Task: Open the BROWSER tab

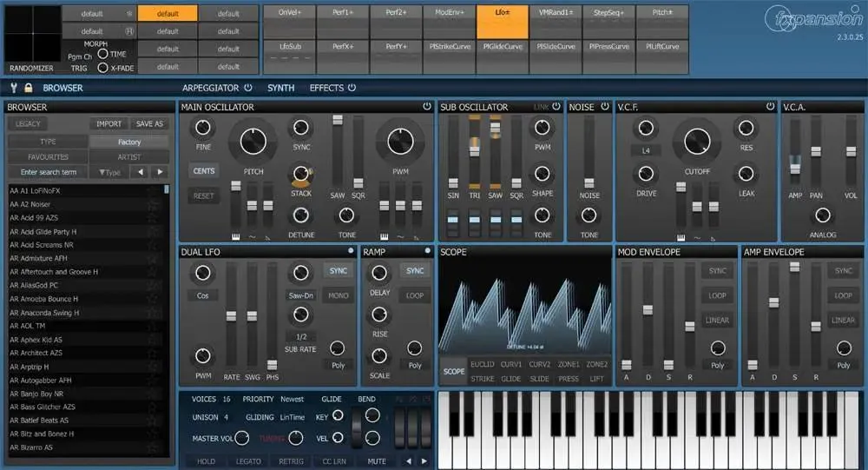Action: [x=62, y=88]
